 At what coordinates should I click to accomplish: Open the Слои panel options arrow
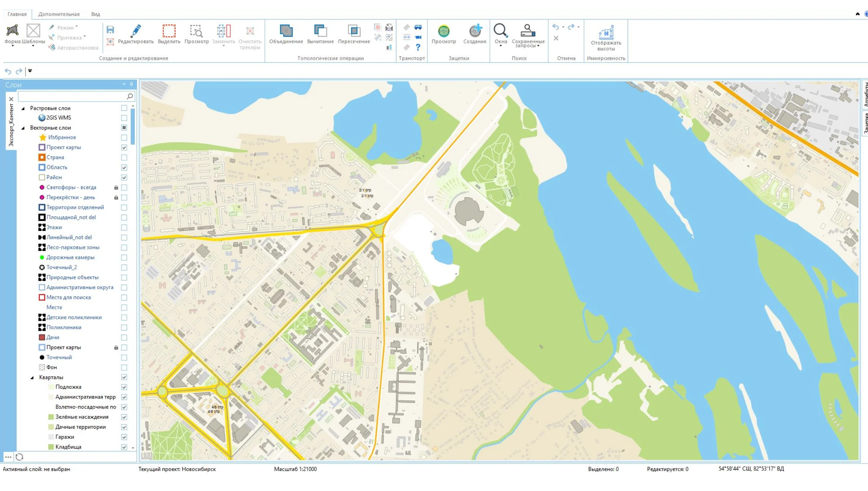coord(124,84)
